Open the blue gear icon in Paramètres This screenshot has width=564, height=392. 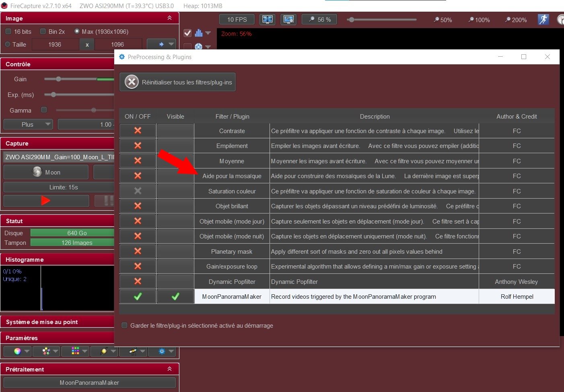click(162, 351)
